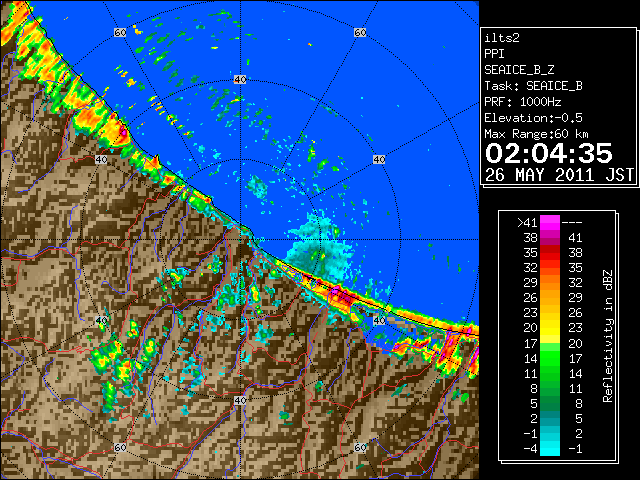
Task: Select the 'Task: SEAICE_B' line
Action: (533, 86)
